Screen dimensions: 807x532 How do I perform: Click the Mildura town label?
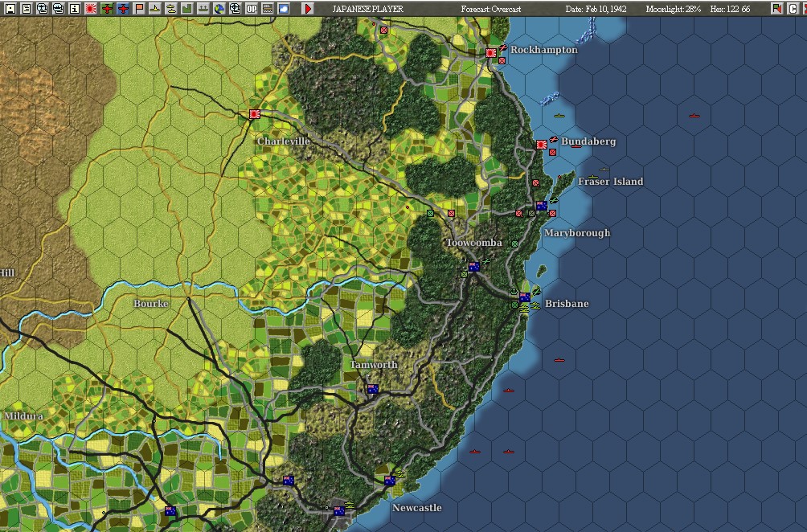click(23, 415)
